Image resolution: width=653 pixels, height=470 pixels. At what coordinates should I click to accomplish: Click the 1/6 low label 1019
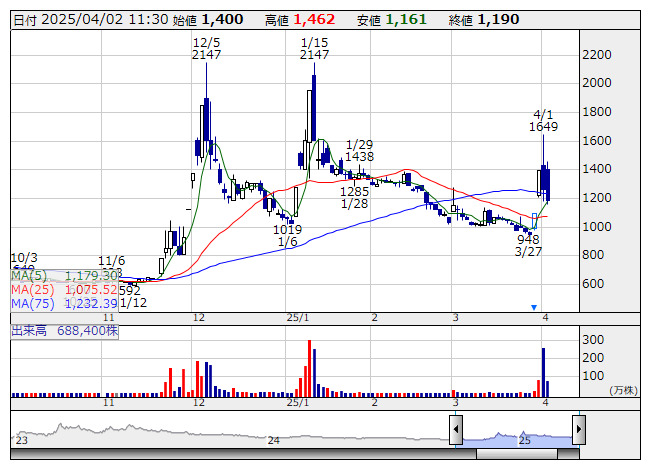point(287,229)
